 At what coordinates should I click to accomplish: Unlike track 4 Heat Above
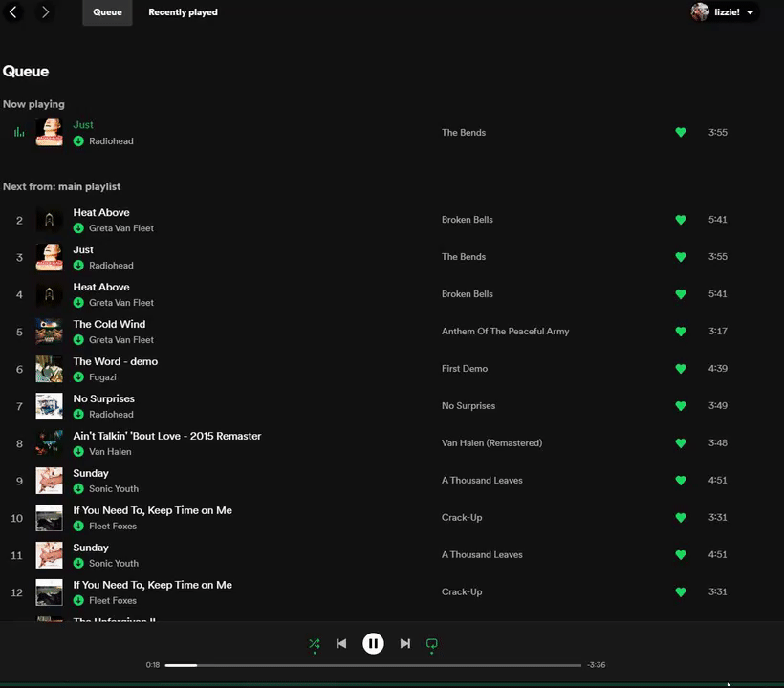tap(681, 294)
